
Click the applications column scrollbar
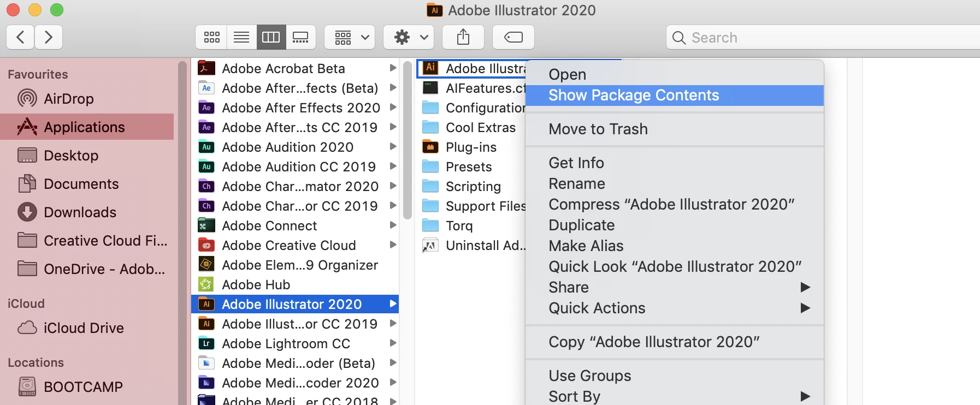click(x=407, y=140)
